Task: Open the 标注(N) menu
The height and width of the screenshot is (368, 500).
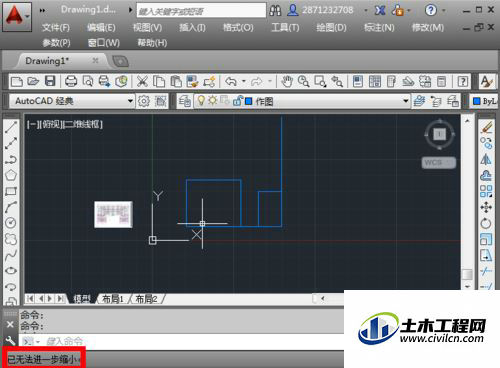Action: (379, 27)
